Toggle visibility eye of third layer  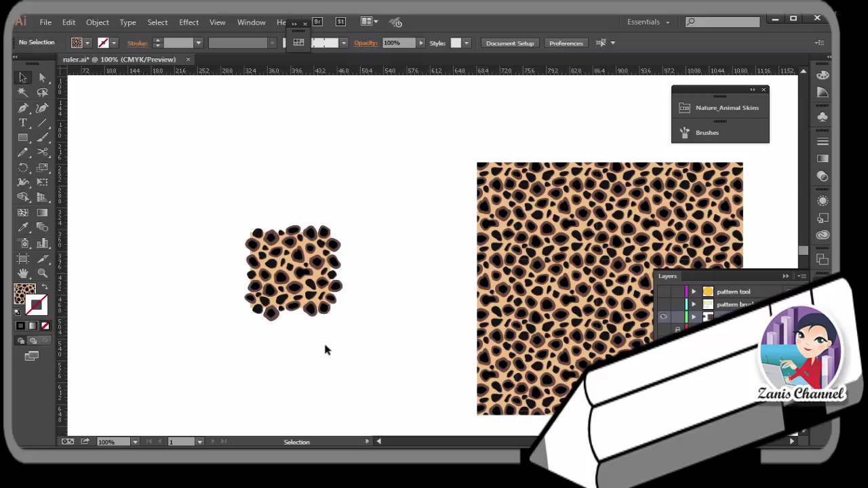coord(663,317)
